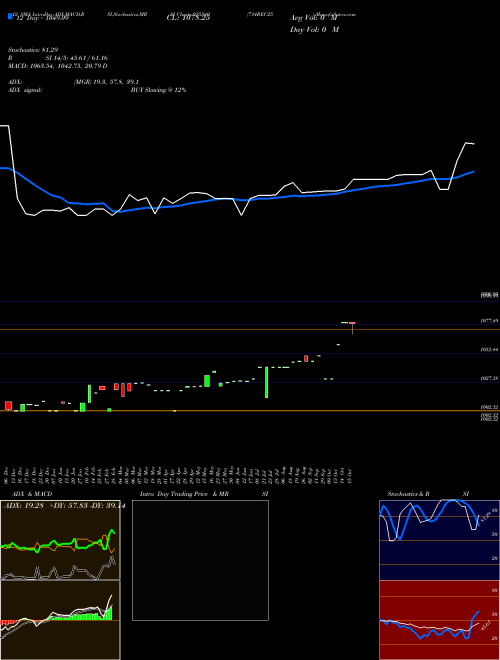Open the ADX indicator chart with green line
Screen dimensions: 500x660
pyautogui.click(x=60, y=540)
